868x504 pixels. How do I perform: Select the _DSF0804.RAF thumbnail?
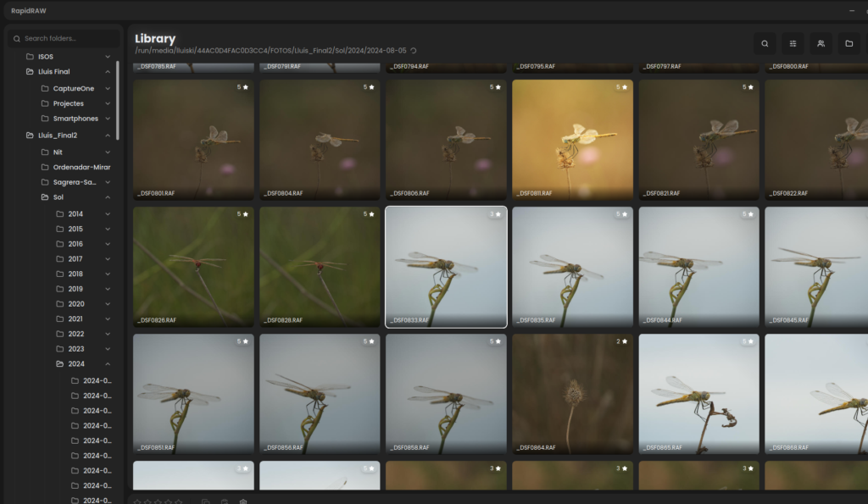[320, 140]
